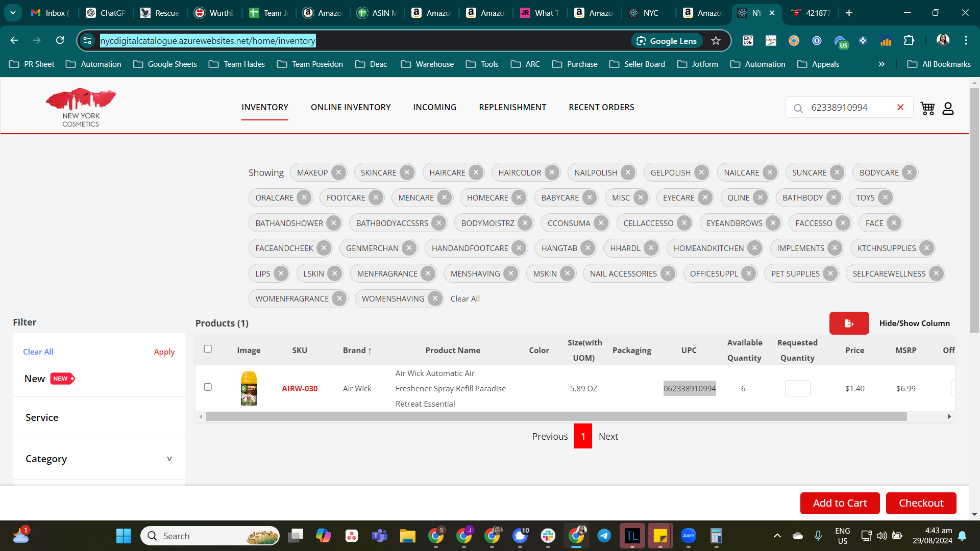980x551 pixels.
Task: Clear the search box with red X
Action: 900,107
